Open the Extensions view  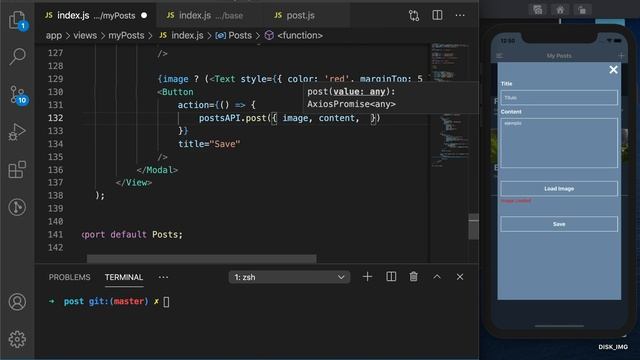pos(17,169)
